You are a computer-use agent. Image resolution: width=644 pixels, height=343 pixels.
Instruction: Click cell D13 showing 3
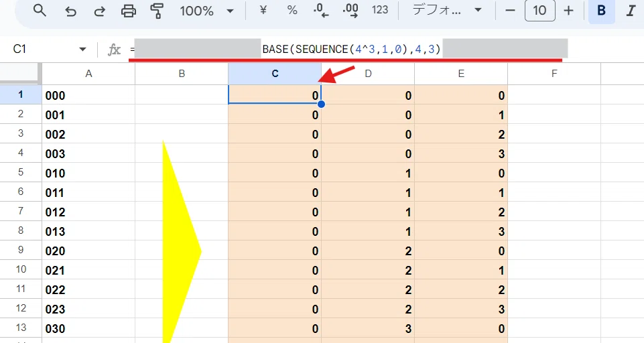pyautogui.click(x=368, y=328)
